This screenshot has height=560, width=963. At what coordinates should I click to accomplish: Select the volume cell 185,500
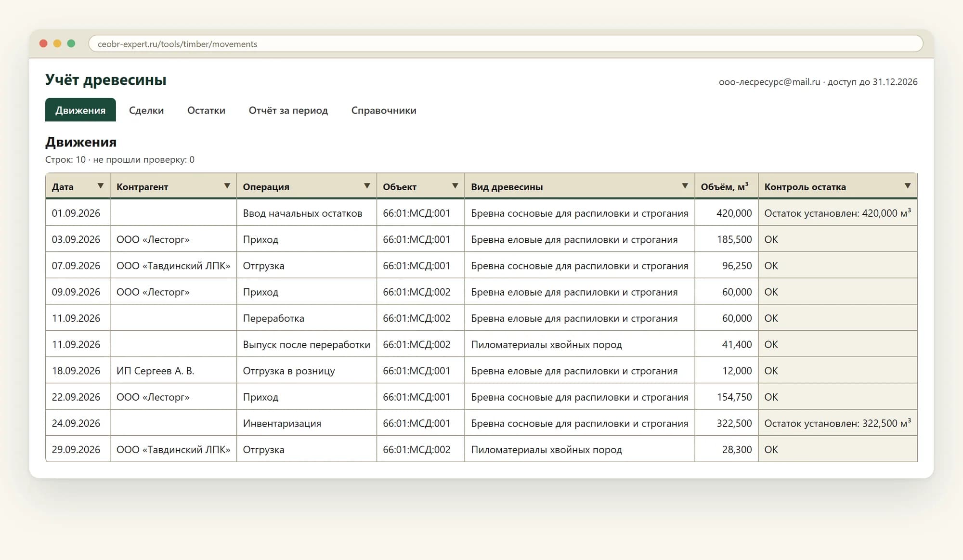727,239
